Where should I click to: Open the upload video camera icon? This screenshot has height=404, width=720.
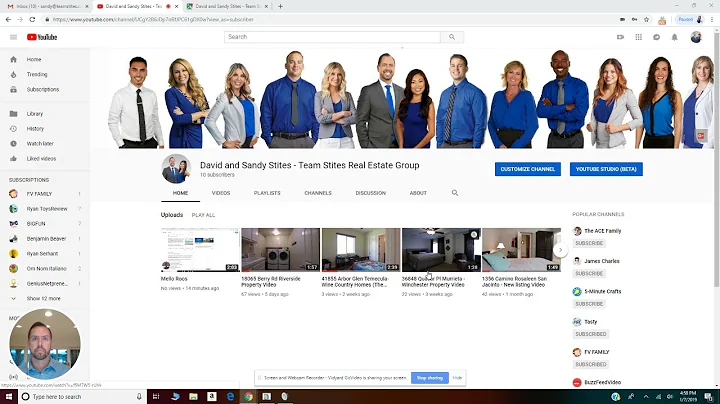[x=620, y=37]
